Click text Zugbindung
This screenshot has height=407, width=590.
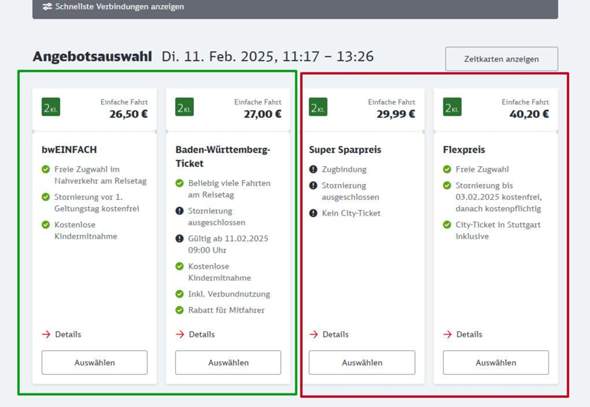point(344,170)
